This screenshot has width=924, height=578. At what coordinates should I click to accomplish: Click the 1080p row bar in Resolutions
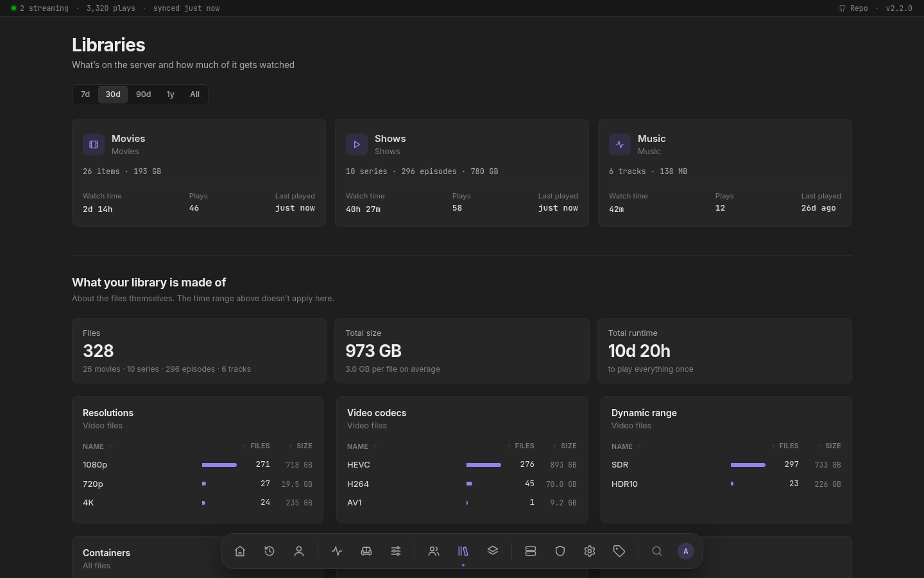[x=219, y=465]
